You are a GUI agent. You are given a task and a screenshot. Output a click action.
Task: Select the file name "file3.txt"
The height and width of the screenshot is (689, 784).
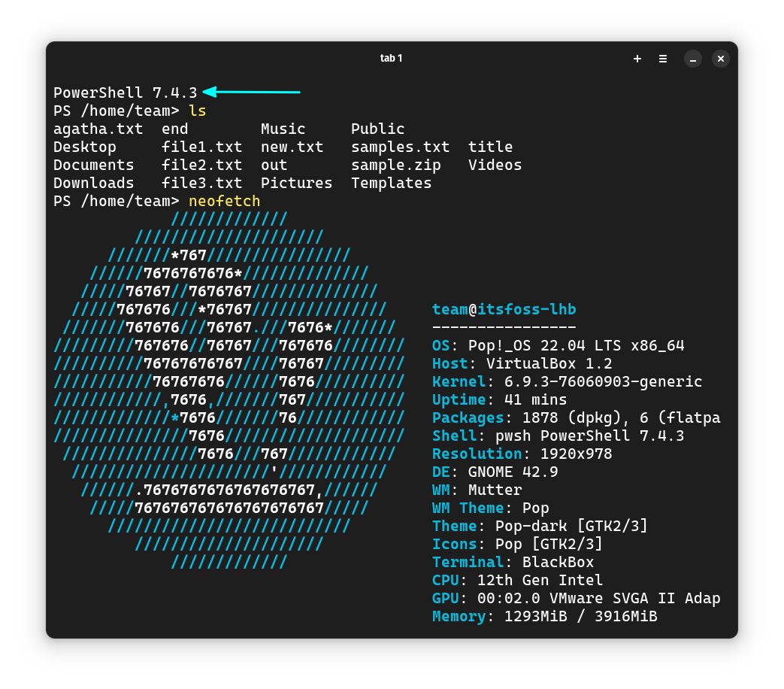(x=202, y=183)
